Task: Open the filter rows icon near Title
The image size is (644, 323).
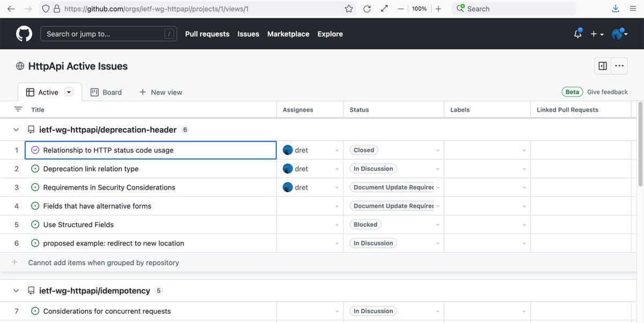Action: click(x=18, y=109)
